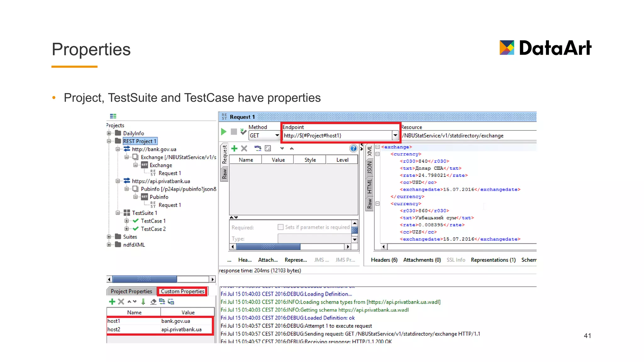Switch to the Custom Properties tab
The height and width of the screenshot is (362, 644).
[x=182, y=291]
